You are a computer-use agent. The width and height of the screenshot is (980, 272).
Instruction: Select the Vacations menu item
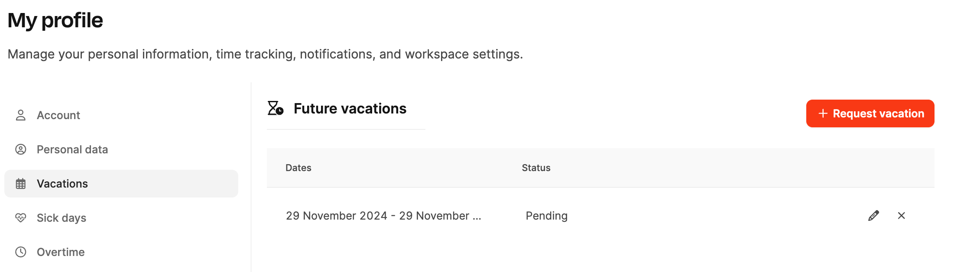pyautogui.click(x=62, y=184)
